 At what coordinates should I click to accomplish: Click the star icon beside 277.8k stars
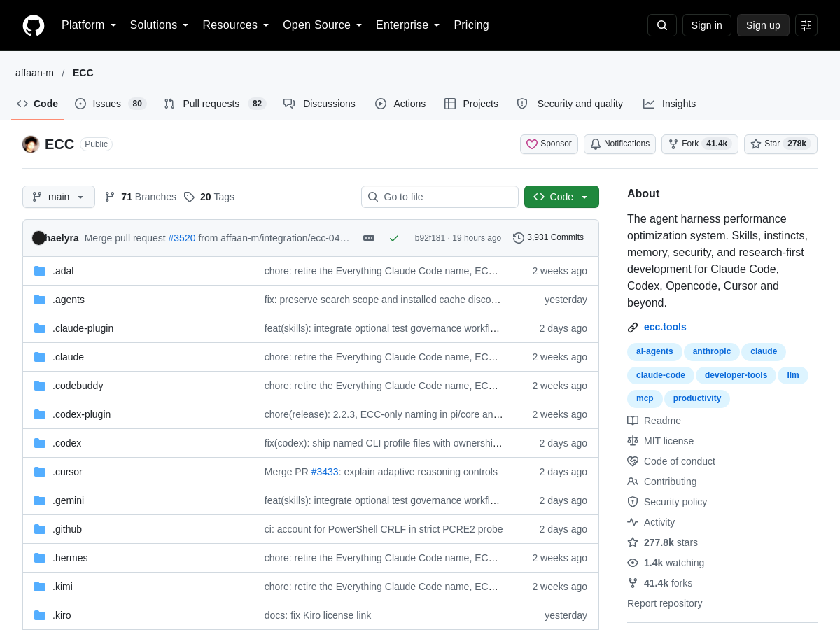[633, 542]
